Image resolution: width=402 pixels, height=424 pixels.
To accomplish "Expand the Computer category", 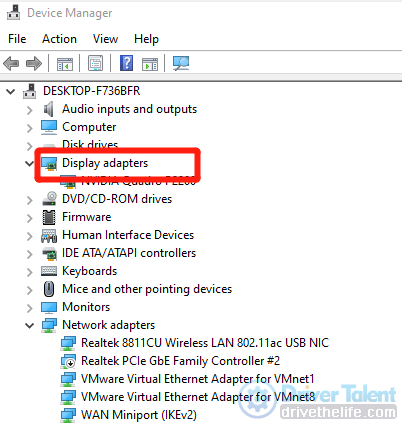I will point(30,128).
